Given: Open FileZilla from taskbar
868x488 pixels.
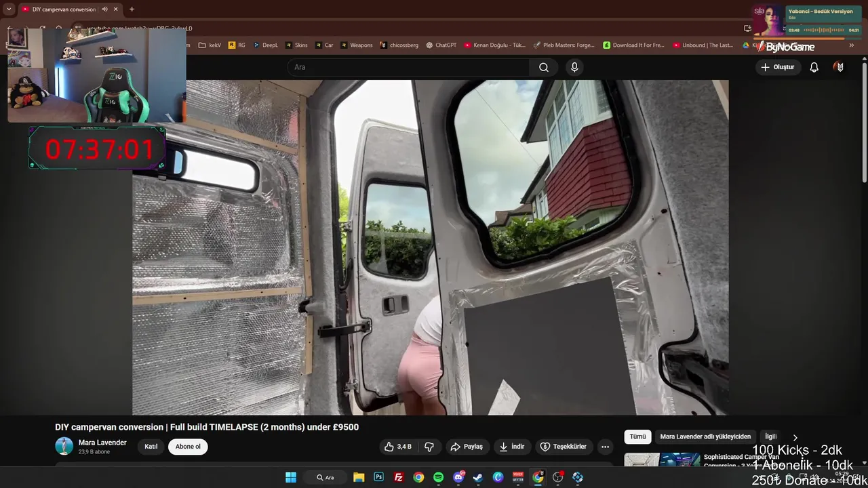Looking at the screenshot, I should tap(399, 477).
